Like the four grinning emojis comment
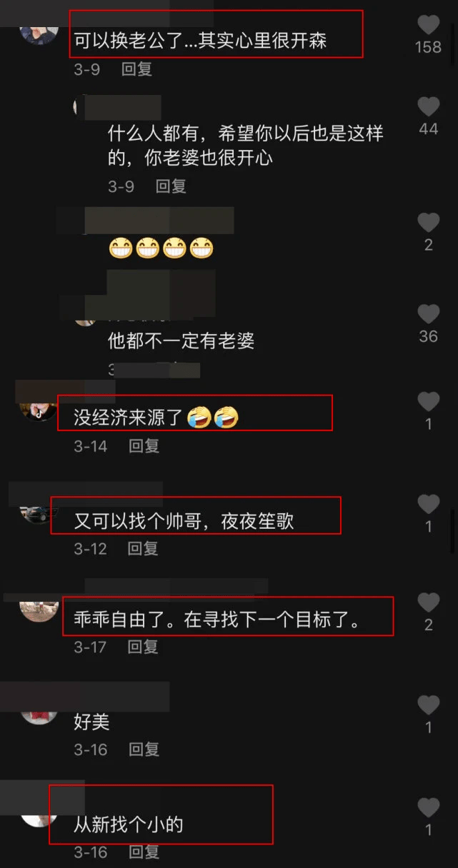458x868 pixels. pos(429,222)
